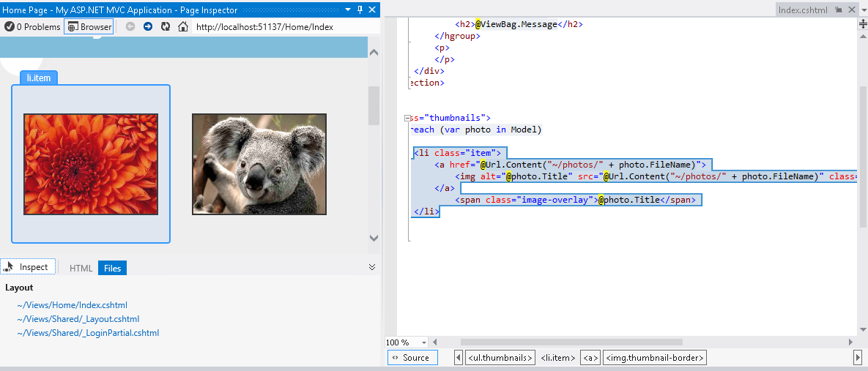The width and height of the screenshot is (868, 371).
Task: Click the Home icon in Page Inspector
Action: tap(183, 27)
